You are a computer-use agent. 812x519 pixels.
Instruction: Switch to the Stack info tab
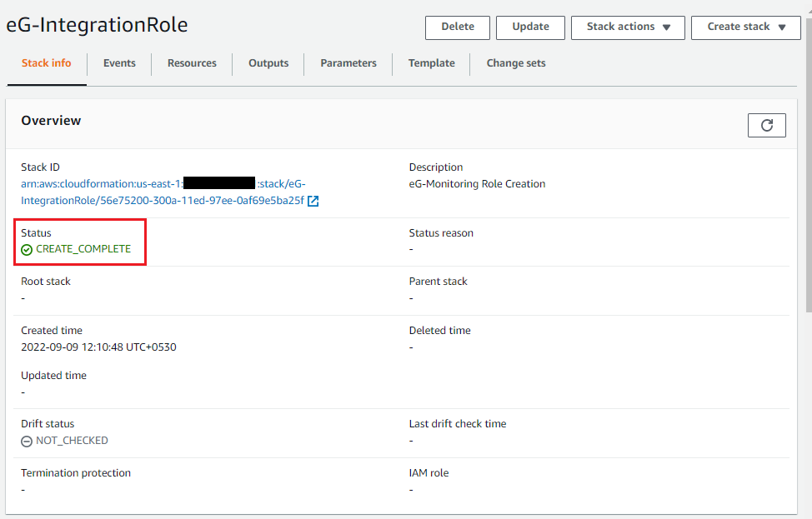pyautogui.click(x=46, y=63)
